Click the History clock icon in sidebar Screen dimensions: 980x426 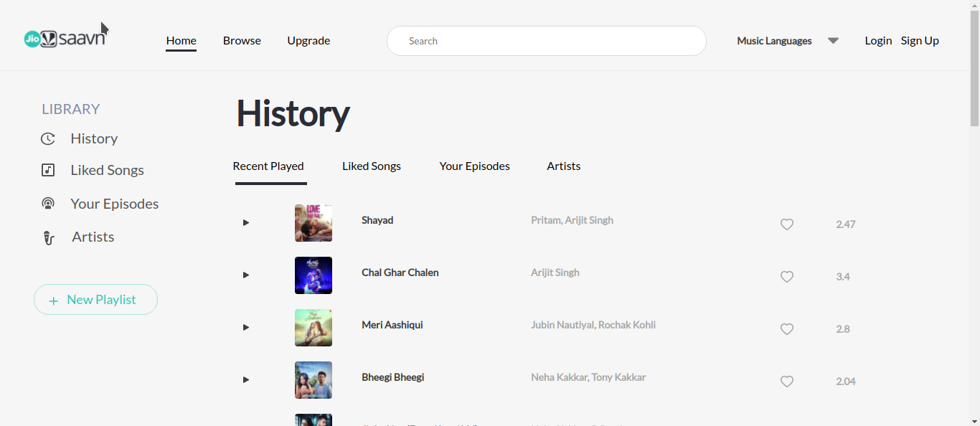(48, 138)
